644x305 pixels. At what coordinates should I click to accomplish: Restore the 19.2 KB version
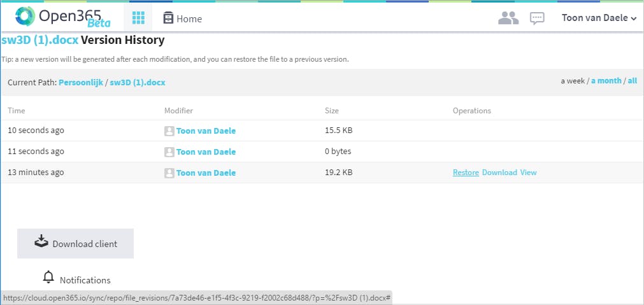click(x=466, y=173)
